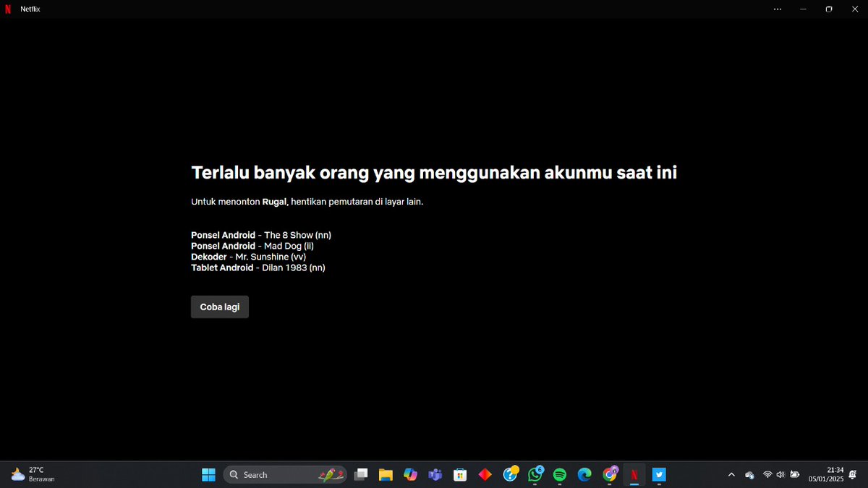This screenshot has height=488, width=868.
Task: Click the text The 8 Show (nn)
Action: point(297,235)
